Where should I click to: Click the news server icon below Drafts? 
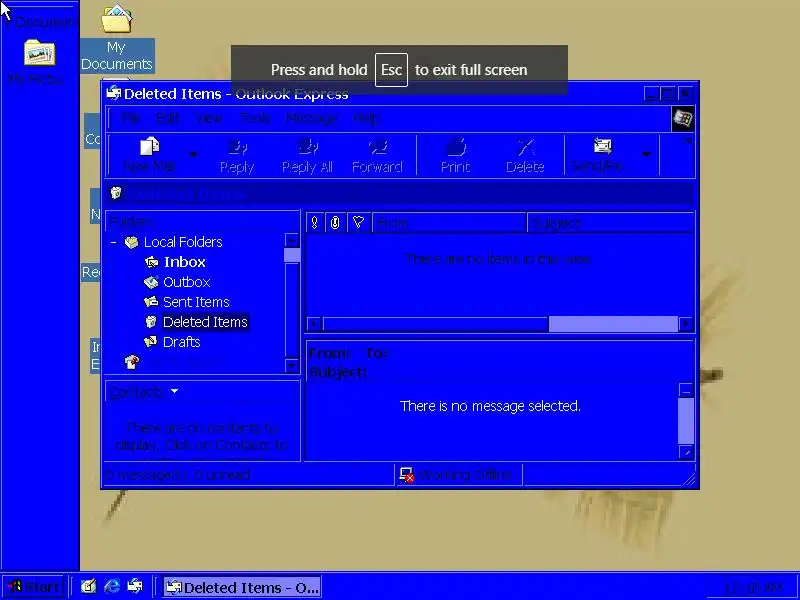tap(132, 362)
